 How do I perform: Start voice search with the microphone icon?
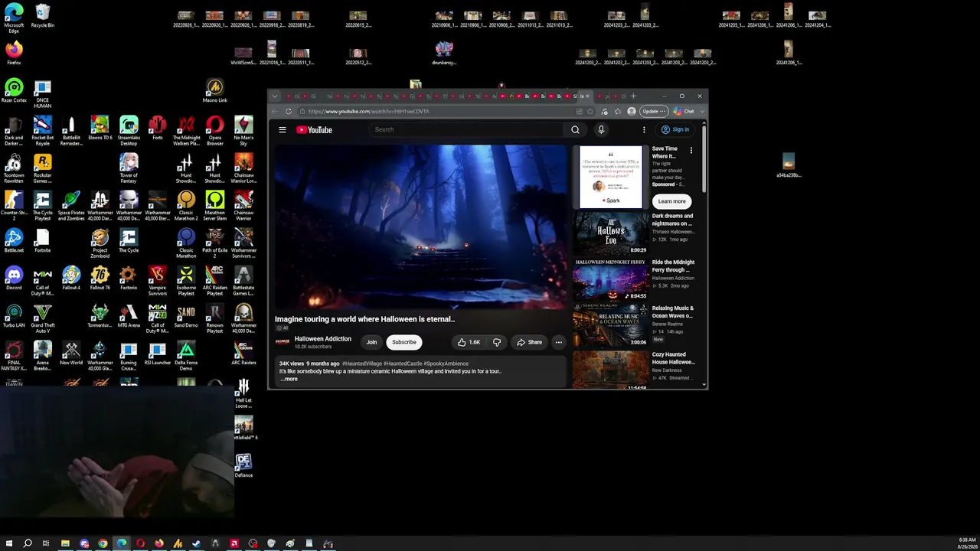pos(601,130)
